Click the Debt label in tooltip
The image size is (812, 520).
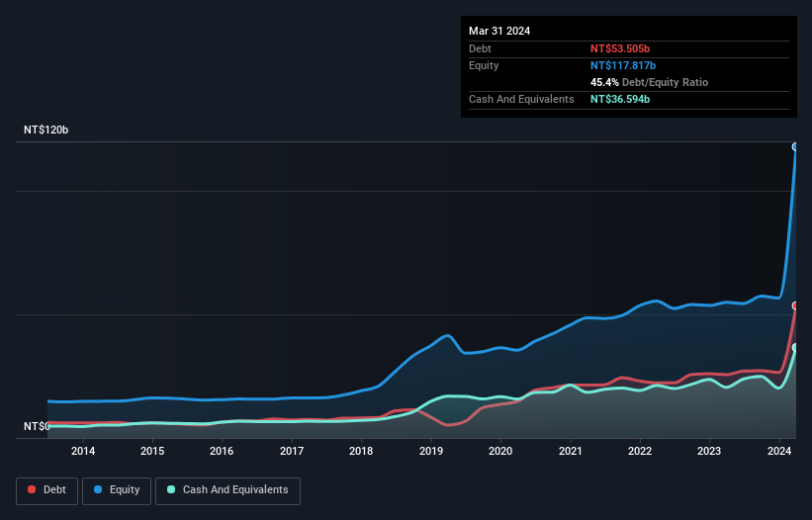pos(480,48)
